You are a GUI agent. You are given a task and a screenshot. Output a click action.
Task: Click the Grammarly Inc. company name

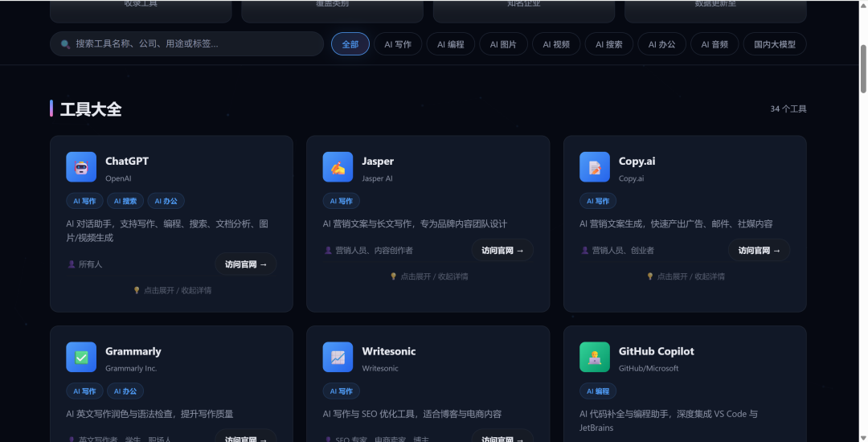pos(131,368)
